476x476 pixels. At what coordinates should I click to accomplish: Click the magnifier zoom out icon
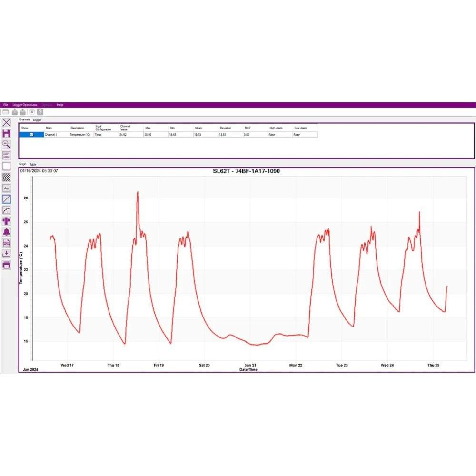click(x=6, y=144)
